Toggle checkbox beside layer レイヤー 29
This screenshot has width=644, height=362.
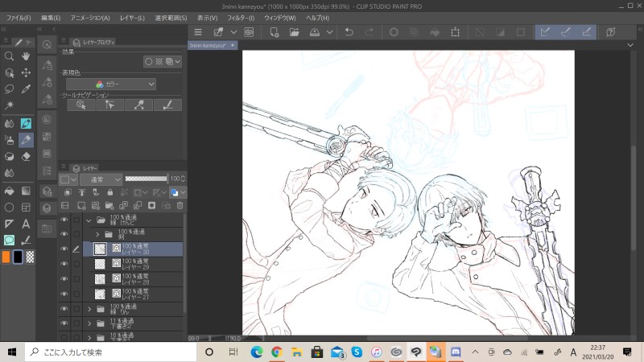coord(76,264)
